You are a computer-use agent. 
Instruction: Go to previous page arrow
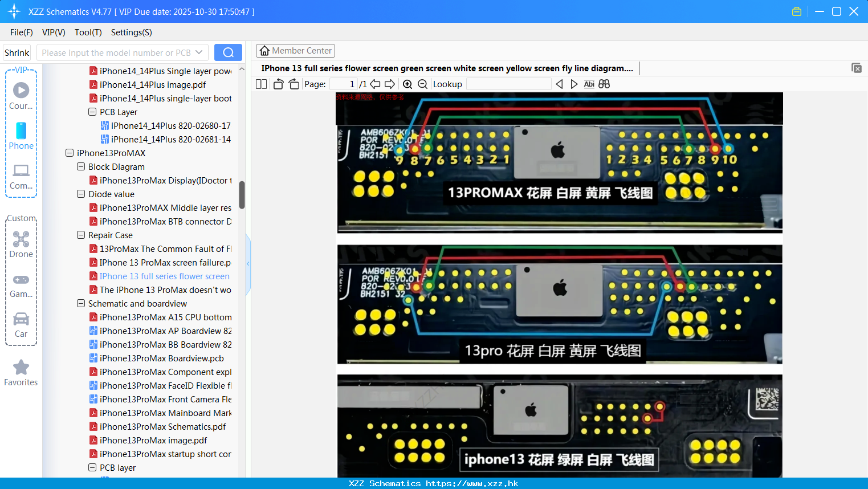375,84
